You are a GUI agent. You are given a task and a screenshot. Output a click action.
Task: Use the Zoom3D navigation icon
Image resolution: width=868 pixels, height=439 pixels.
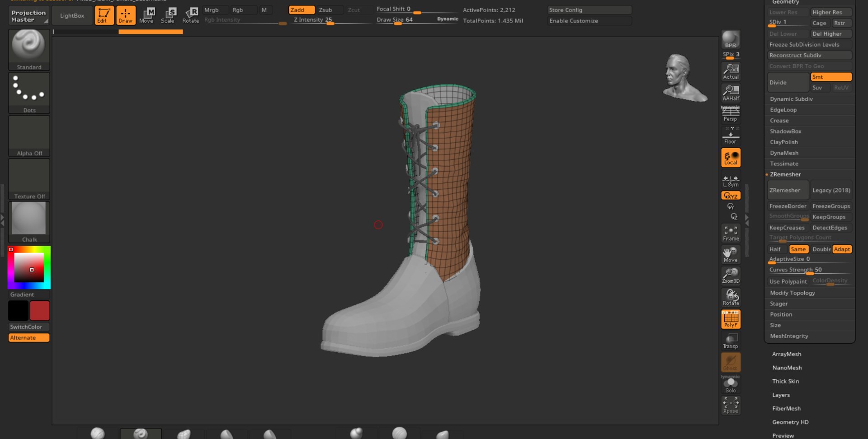pyautogui.click(x=731, y=276)
